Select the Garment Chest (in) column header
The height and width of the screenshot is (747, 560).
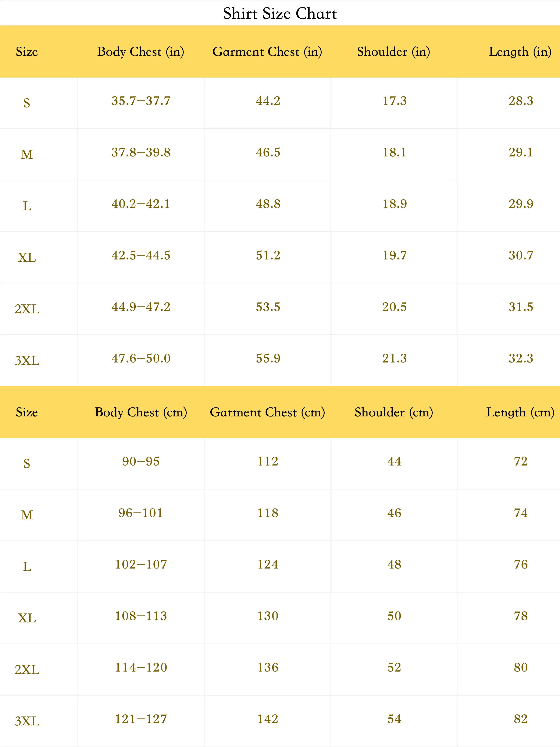(x=267, y=52)
